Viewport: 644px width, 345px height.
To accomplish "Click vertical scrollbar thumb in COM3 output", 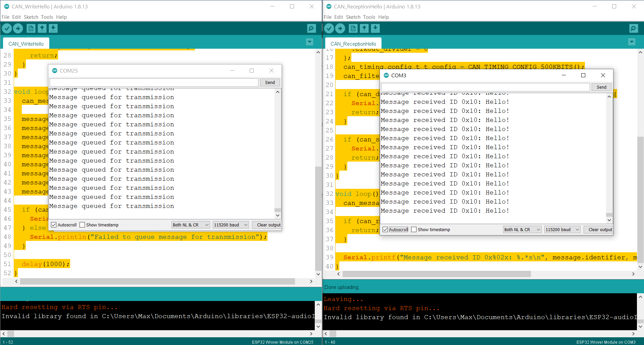I will 609,215.
